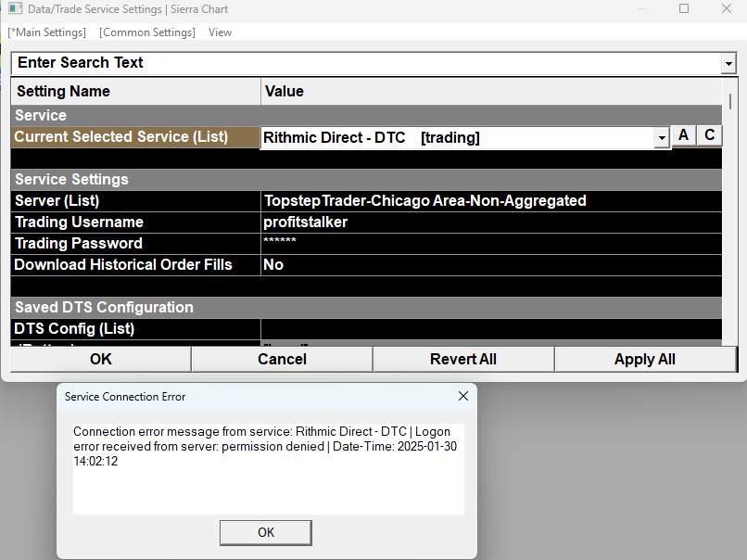Viewport: 747px width, 560px height.
Task: Select the Current Selected Service (List) row label
Action: point(135,137)
